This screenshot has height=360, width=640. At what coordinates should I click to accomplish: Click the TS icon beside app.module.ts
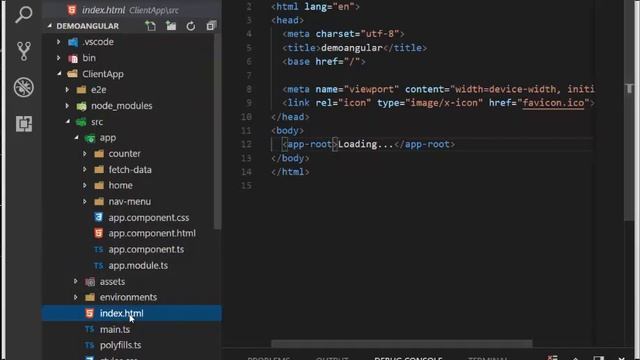(x=98, y=266)
